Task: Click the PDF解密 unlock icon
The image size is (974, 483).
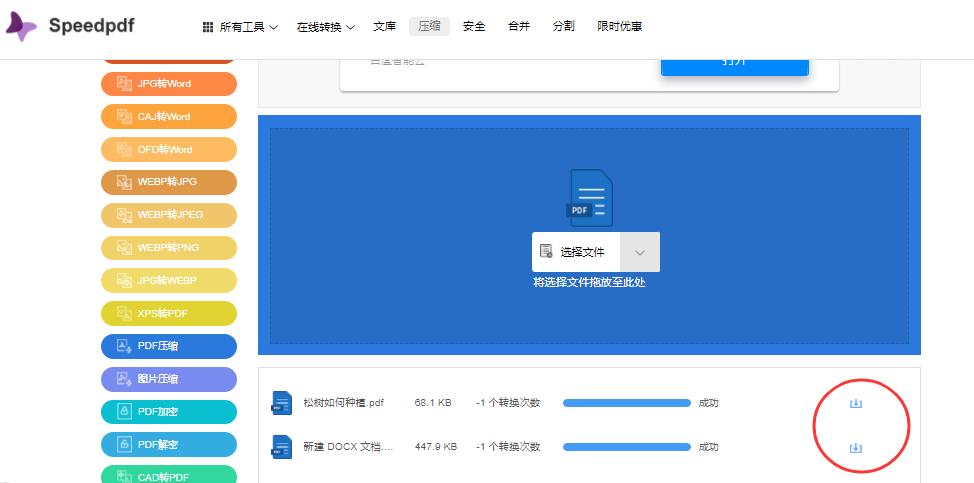Action: click(124, 445)
